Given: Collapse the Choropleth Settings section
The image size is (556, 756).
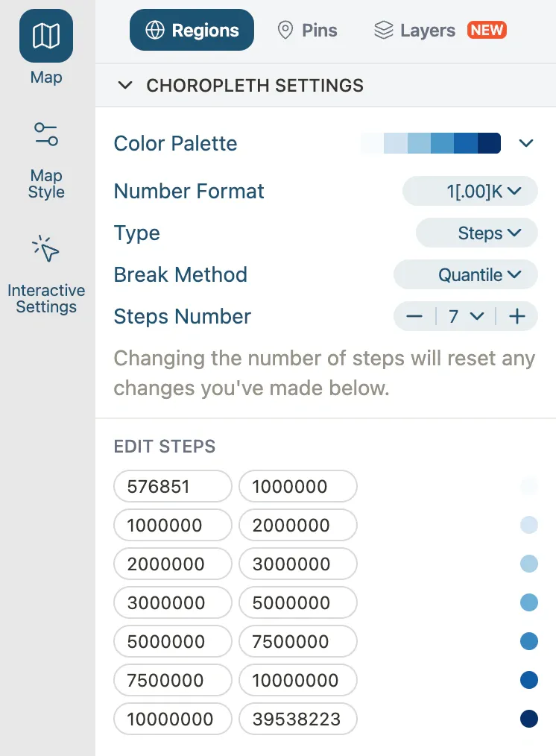Looking at the screenshot, I should coord(126,86).
